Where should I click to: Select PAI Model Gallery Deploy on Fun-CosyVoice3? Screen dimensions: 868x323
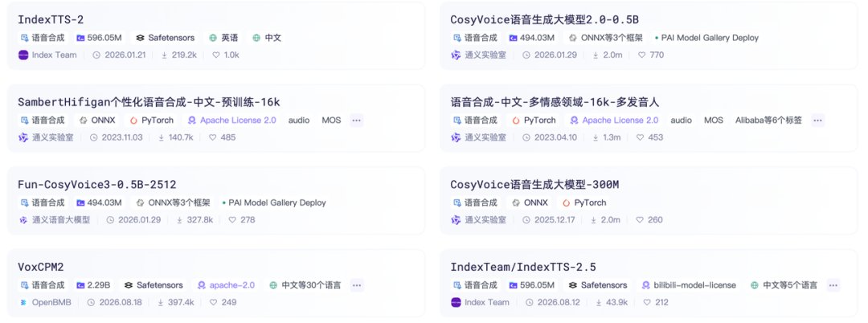(273, 202)
